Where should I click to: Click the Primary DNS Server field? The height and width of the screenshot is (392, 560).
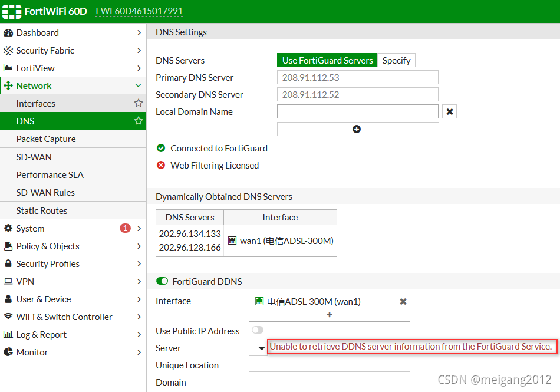pyautogui.click(x=357, y=77)
